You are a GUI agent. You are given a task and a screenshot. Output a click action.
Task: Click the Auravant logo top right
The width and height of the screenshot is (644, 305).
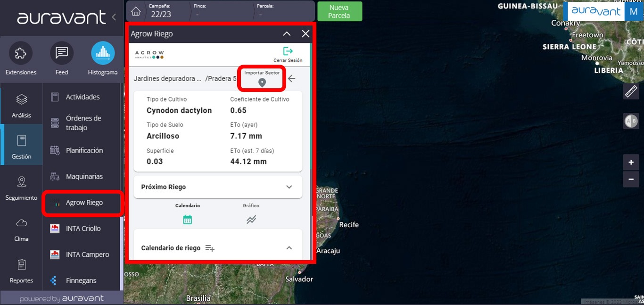tap(596, 11)
